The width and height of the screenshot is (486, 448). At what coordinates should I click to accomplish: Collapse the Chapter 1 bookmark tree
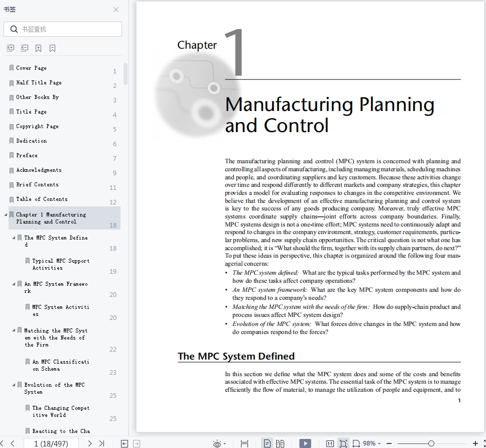(5, 214)
